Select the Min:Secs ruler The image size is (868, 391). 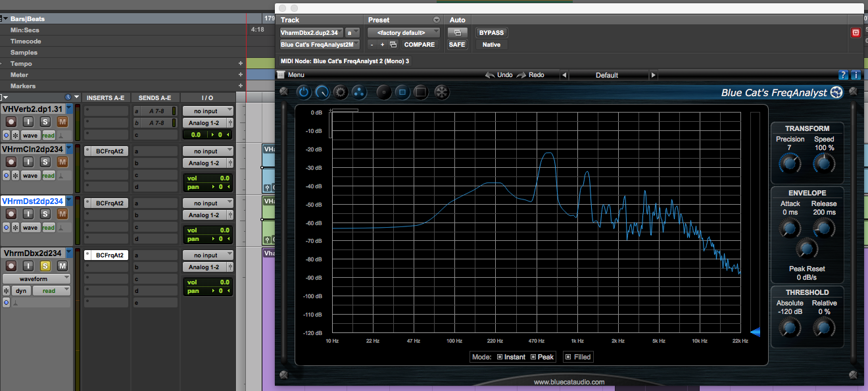click(x=25, y=30)
